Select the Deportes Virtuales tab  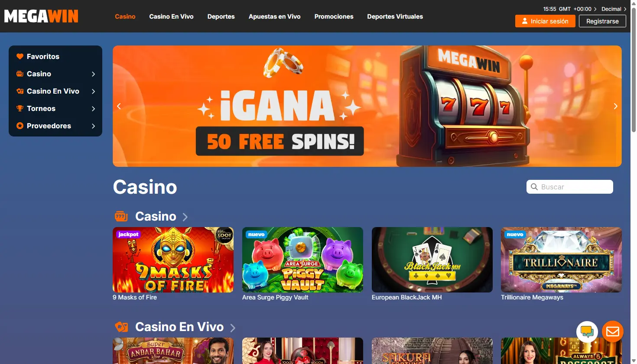coord(395,16)
